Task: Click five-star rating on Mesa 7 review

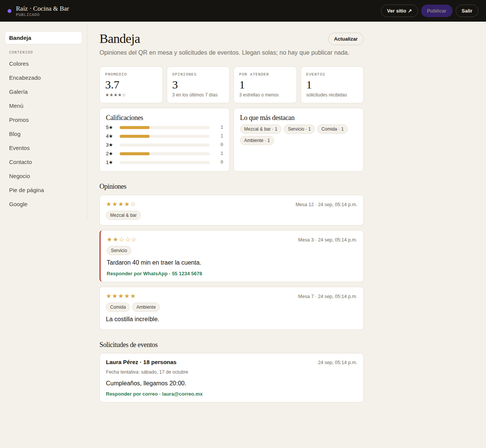Action: [121, 296]
